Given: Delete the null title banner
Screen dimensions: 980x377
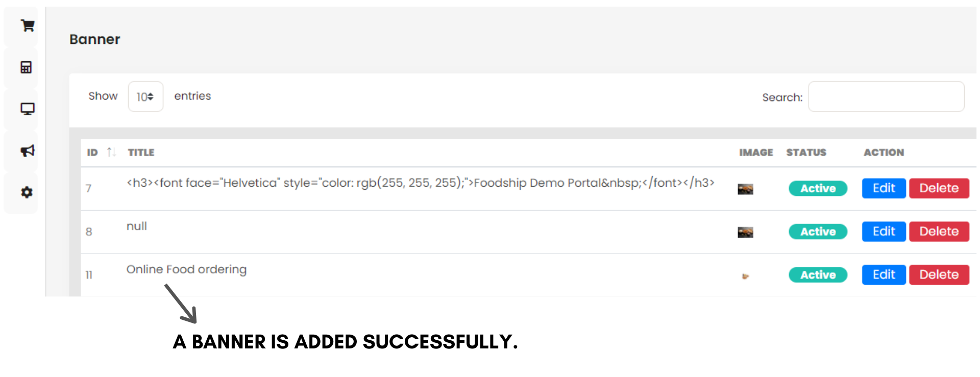Looking at the screenshot, I should pyautogui.click(x=938, y=232).
